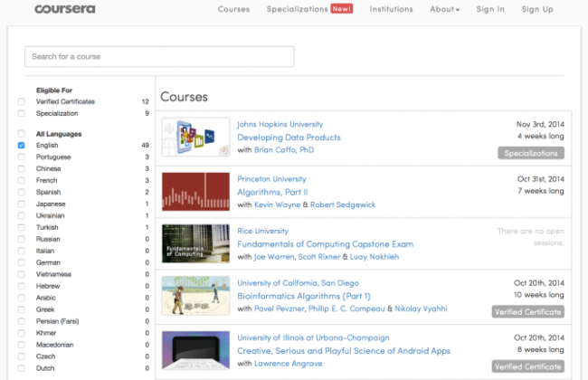Click the Sign Up link
The height and width of the screenshot is (380, 588).
[537, 9]
